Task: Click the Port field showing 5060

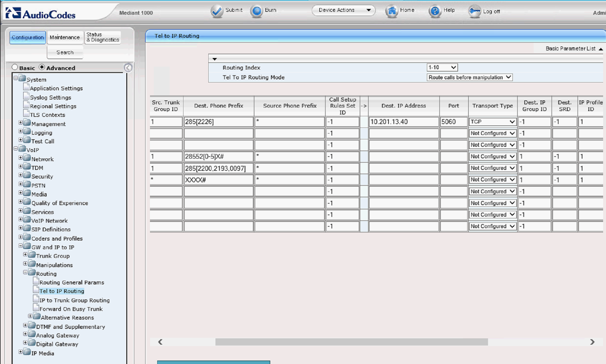Action: point(453,122)
